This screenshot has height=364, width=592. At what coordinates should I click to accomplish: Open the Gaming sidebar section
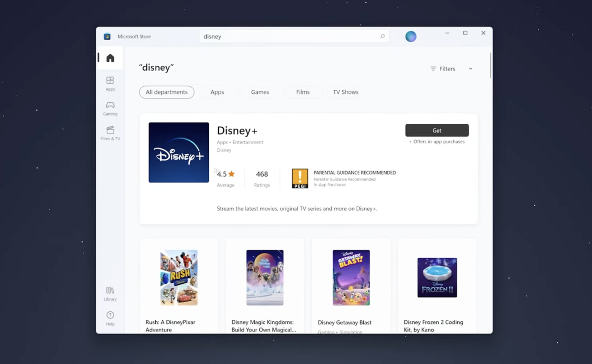pyautogui.click(x=110, y=108)
